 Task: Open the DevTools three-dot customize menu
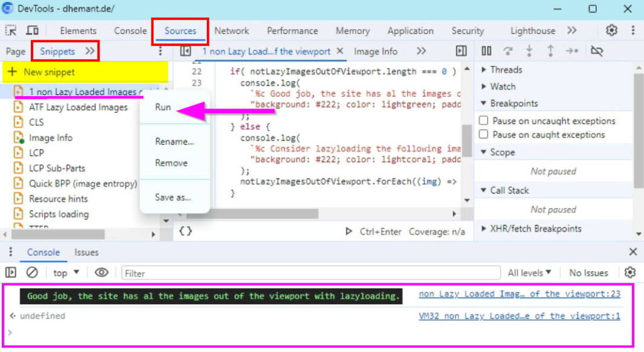point(633,30)
